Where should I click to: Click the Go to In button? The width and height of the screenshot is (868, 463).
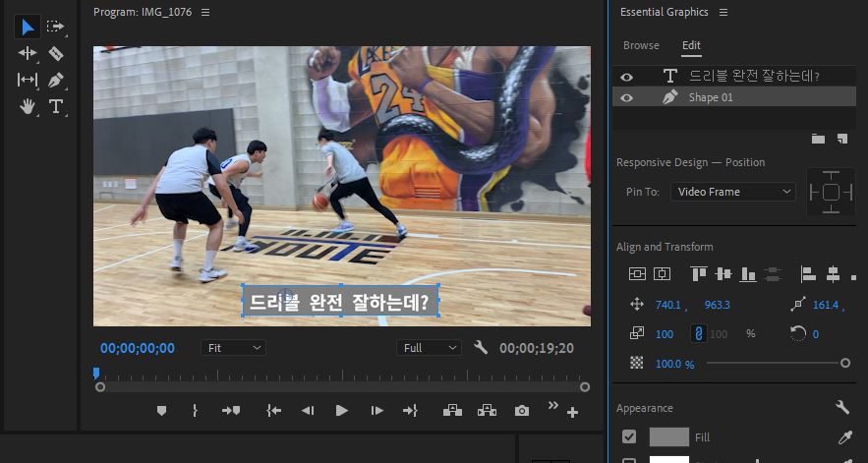click(273, 410)
